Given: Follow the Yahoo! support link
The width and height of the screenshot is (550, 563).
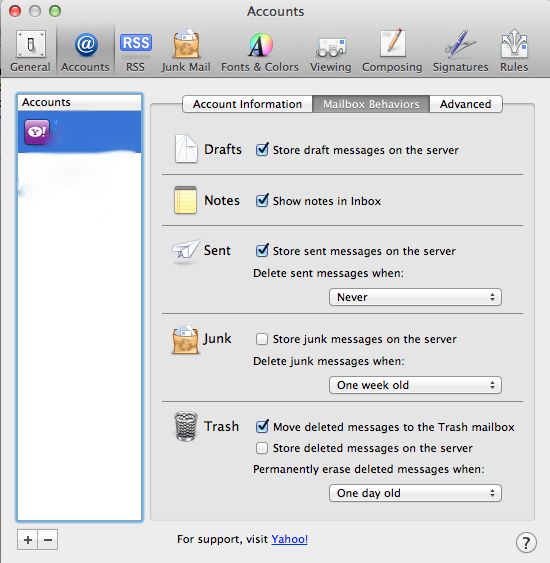Looking at the screenshot, I should [289, 539].
